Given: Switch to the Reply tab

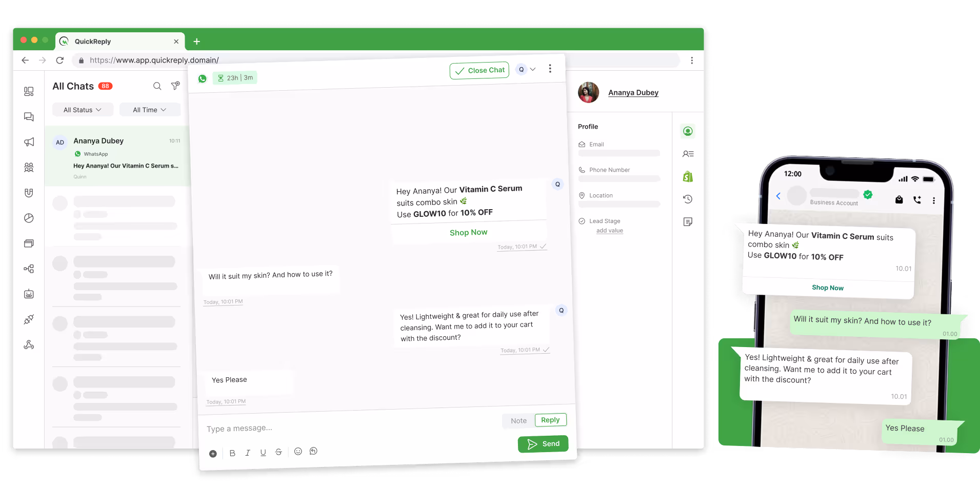Looking at the screenshot, I should tap(550, 420).
